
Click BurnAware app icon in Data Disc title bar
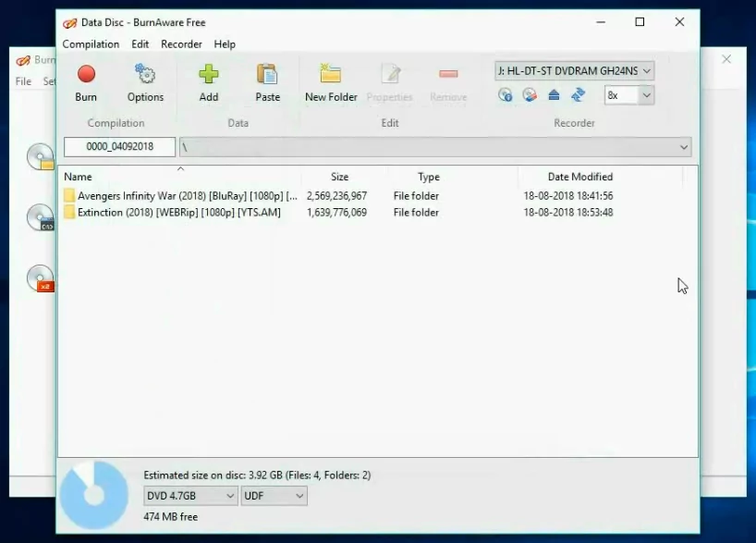point(69,23)
